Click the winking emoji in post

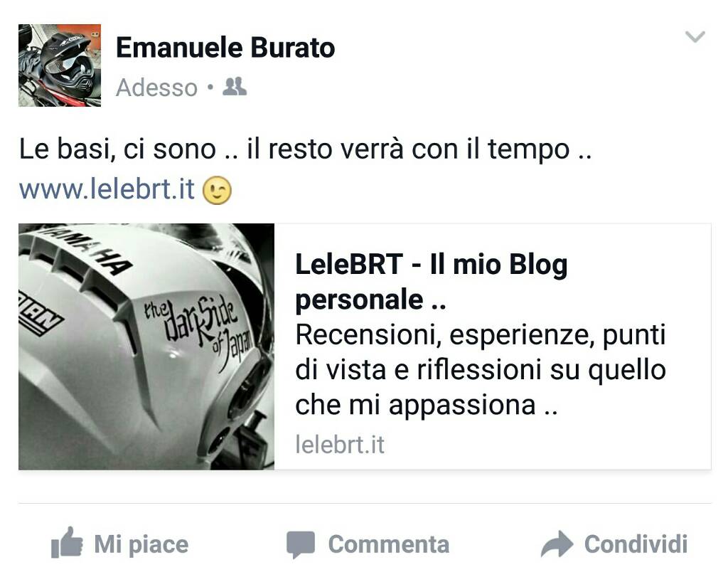pos(217,191)
